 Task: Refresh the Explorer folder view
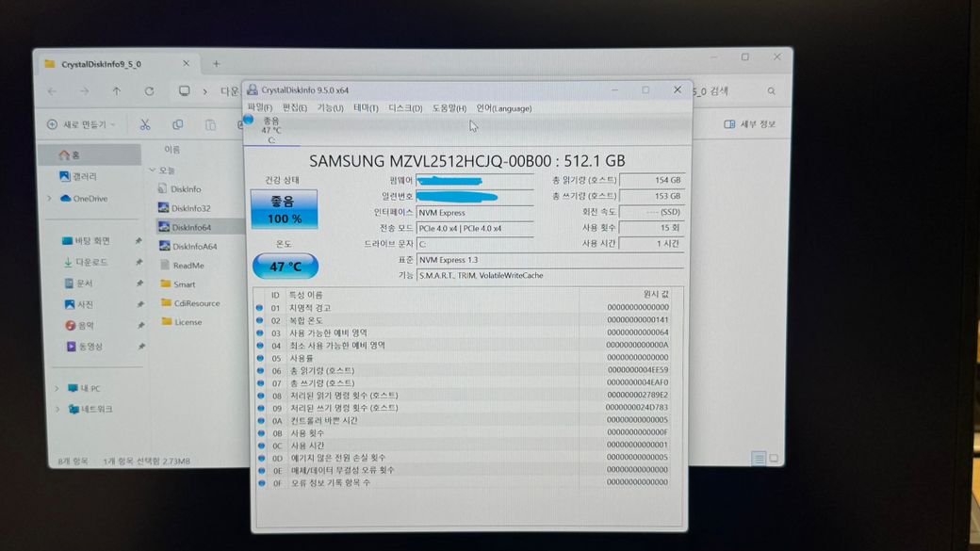(150, 91)
